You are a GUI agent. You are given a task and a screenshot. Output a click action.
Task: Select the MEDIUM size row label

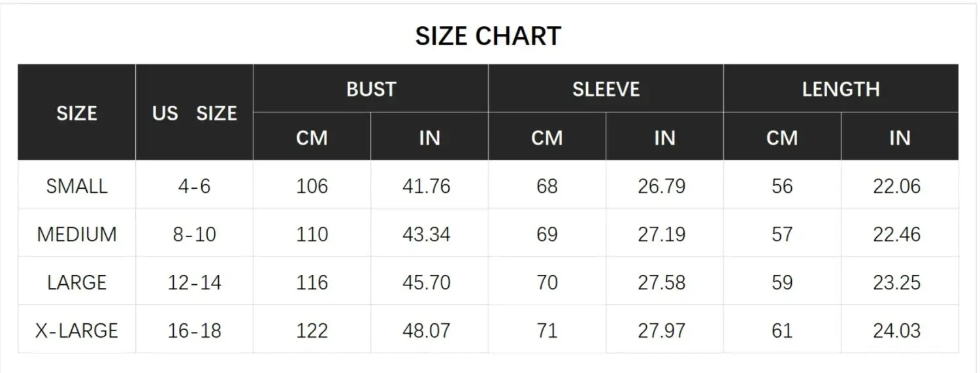pyautogui.click(x=76, y=234)
